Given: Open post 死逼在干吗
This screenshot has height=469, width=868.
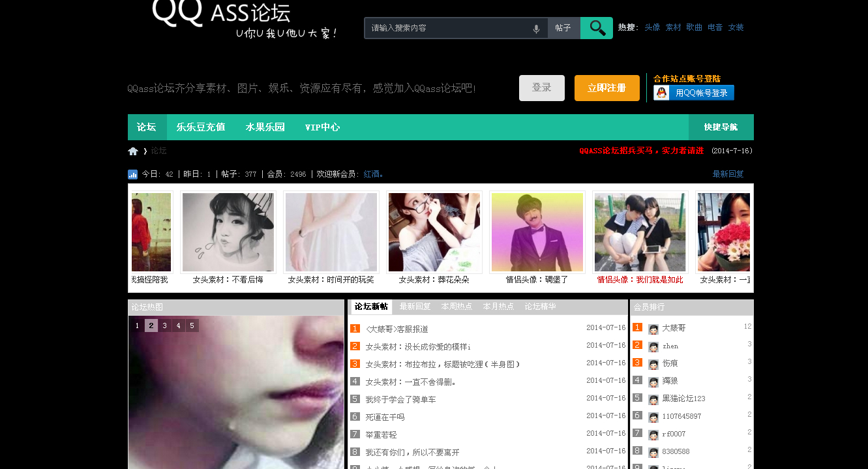Looking at the screenshot, I should pos(385,417).
